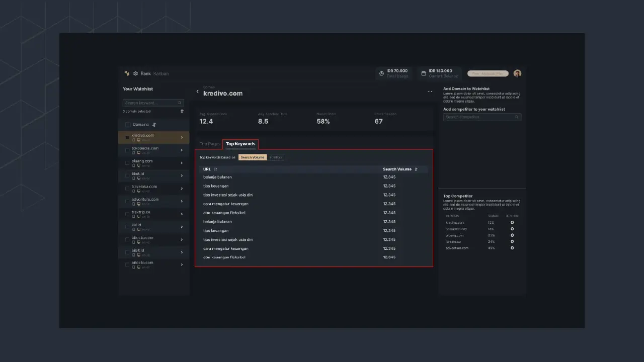
Task: Sort domains using the Domains sort icon
Action: pos(154,125)
